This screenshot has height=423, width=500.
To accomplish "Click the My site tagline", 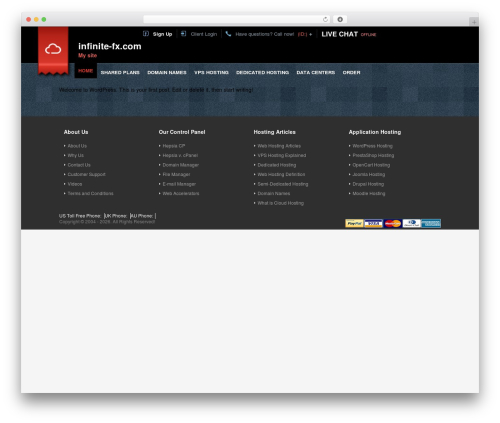I will coord(87,55).
